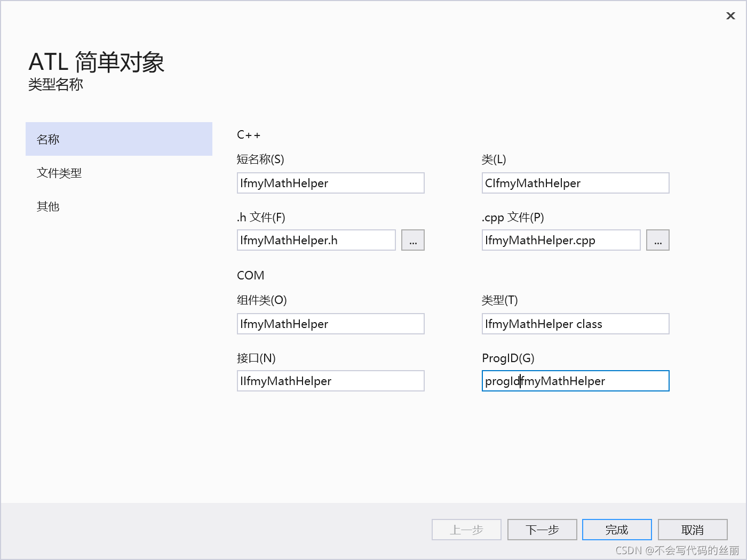Click the .h 文件(F) label
The width and height of the screenshot is (747, 560).
(261, 217)
